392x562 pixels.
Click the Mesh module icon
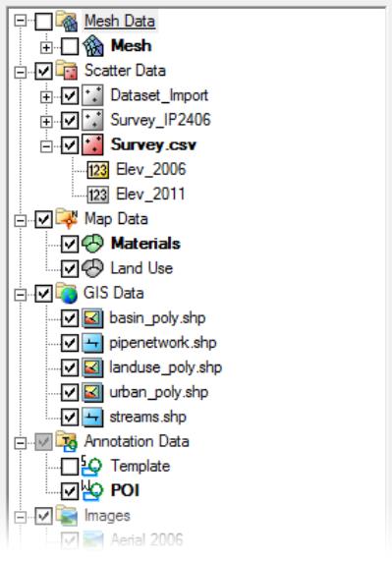[92, 46]
